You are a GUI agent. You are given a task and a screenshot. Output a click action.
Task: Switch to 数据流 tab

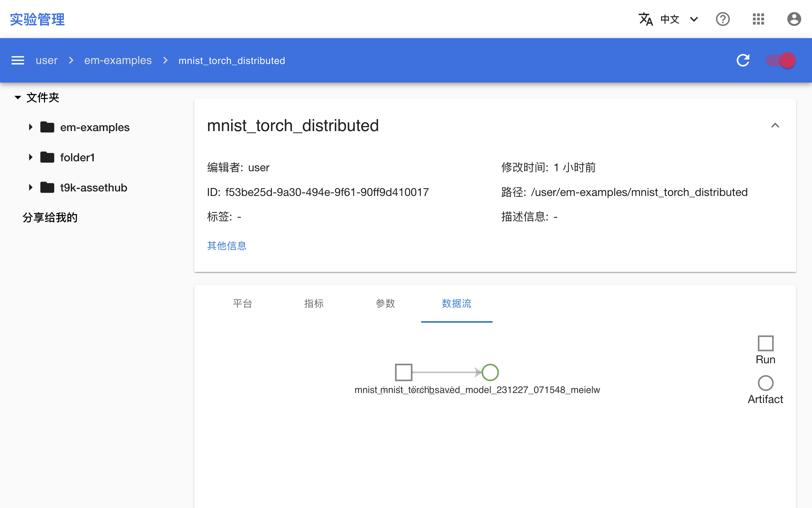457,303
